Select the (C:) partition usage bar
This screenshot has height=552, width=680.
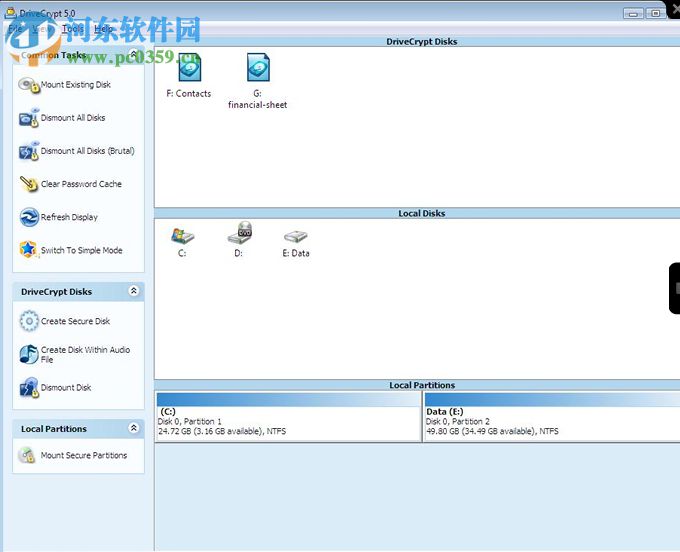pos(288,399)
